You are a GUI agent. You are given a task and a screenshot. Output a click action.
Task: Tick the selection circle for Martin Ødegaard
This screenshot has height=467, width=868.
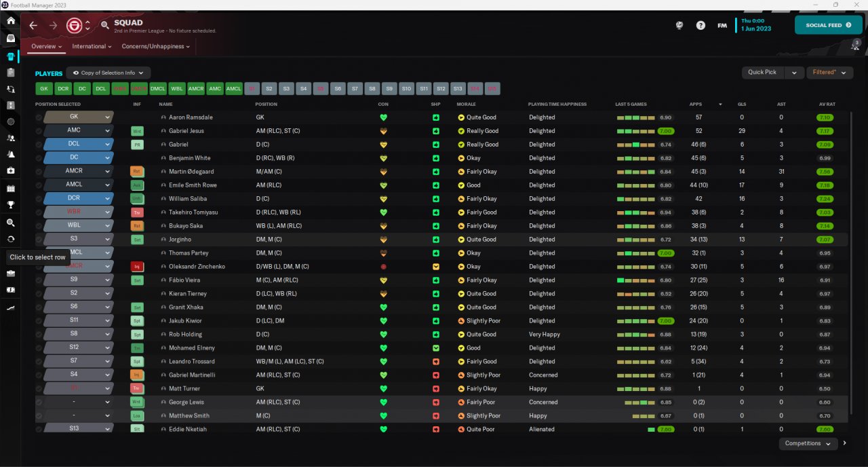39,172
